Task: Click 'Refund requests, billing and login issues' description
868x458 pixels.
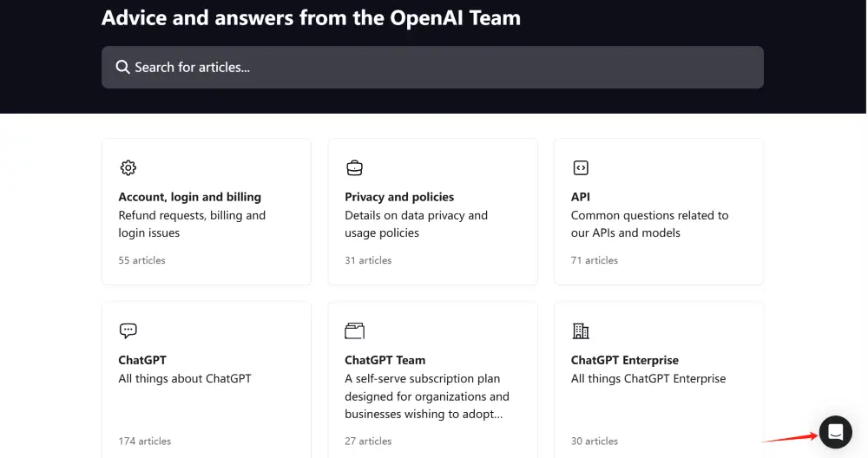Action: pos(192,224)
